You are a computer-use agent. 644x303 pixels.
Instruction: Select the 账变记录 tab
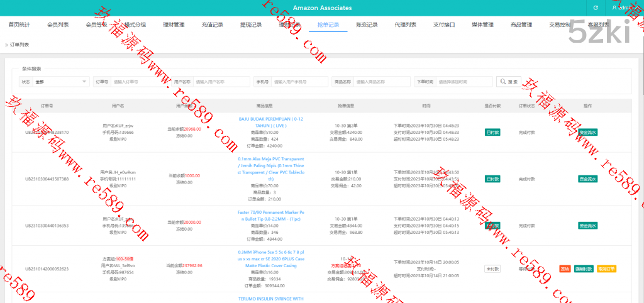367,25
